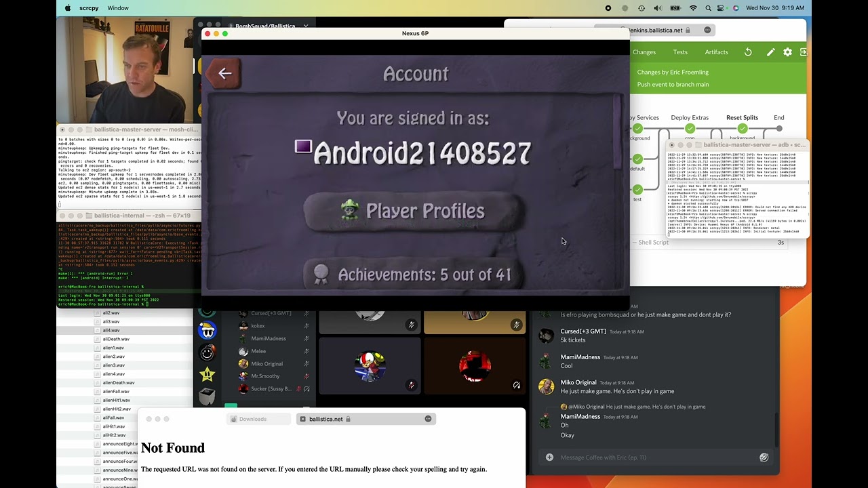Select aliFall.wav in the file list
Image resolution: width=868 pixels, height=488 pixels.
coord(114,418)
